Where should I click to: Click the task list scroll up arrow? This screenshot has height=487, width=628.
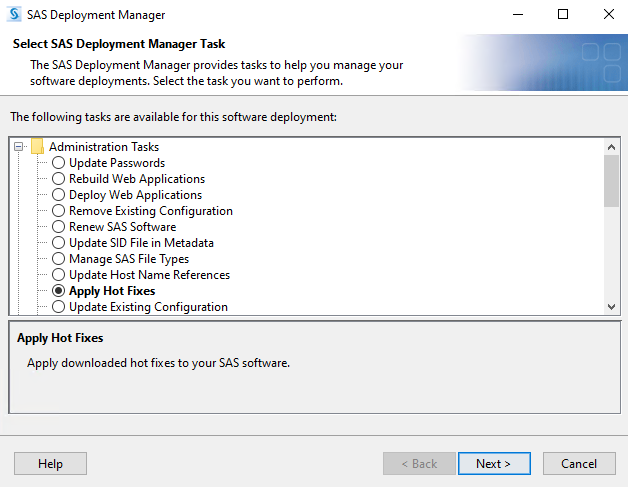(611, 146)
